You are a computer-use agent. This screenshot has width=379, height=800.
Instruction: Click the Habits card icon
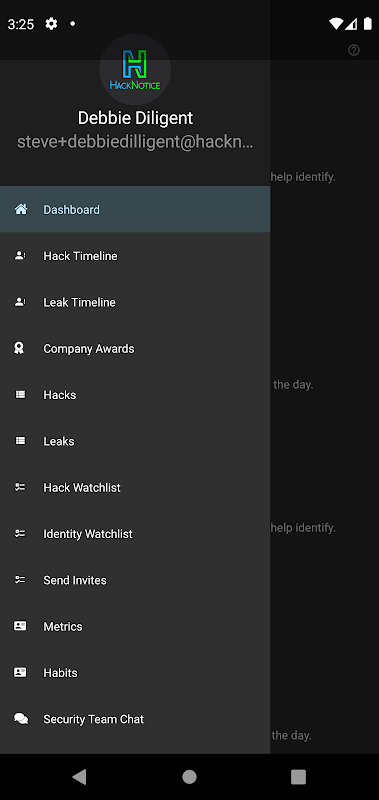point(20,672)
